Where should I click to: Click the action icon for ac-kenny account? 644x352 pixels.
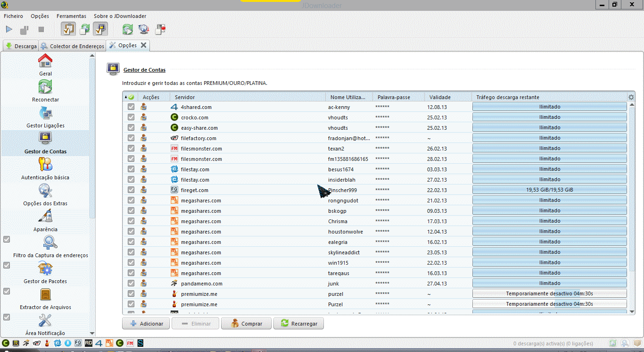tap(144, 107)
